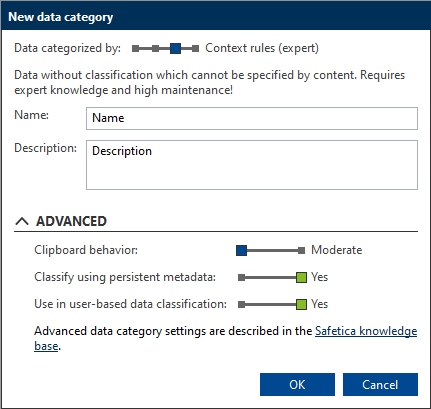
Task: Select the last stop on Data categorized by slider
Action: point(196,49)
